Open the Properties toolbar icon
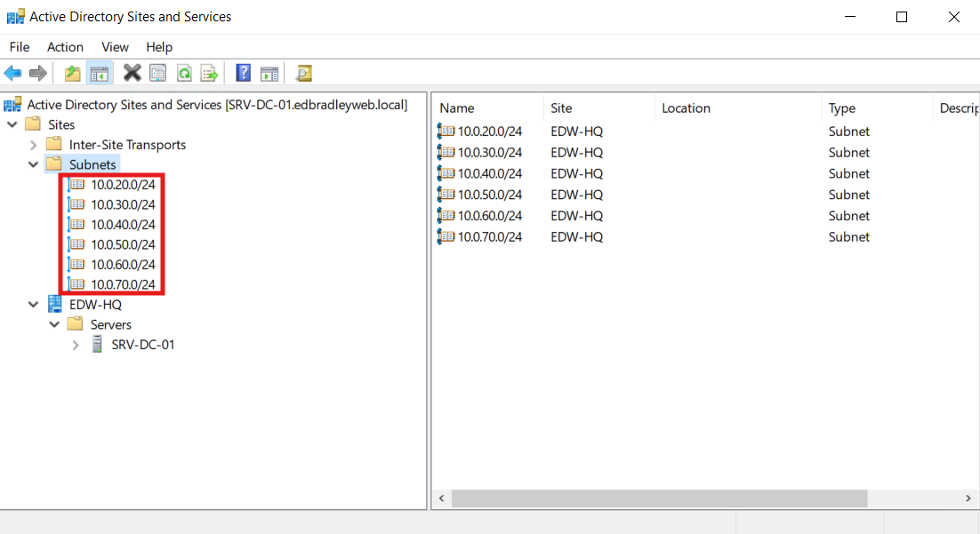The image size is (980, 534). tap(157, 73)
